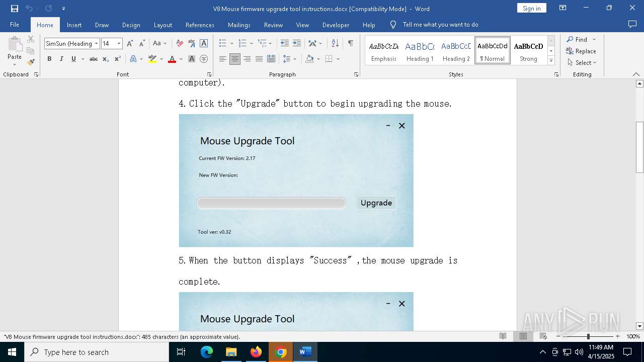The image size is (644, 362).
Task: Open the Borders dropdown arrow
Action: coord(338,59)
